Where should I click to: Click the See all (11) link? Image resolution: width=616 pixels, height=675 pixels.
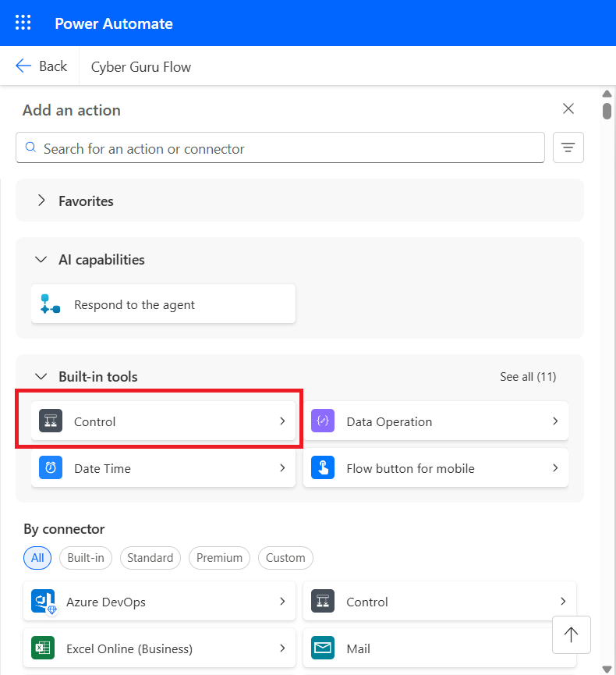pos(528,377)
